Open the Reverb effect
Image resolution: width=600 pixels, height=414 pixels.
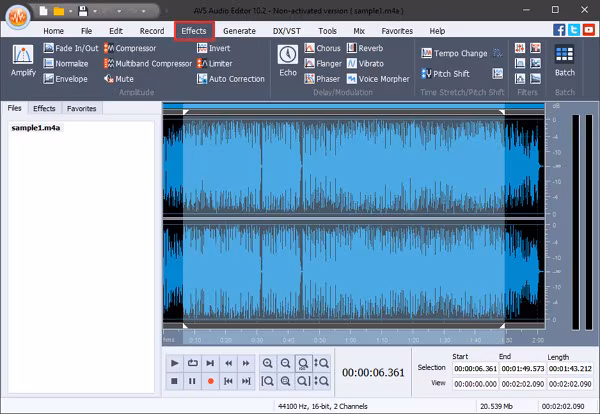[365, 48]
